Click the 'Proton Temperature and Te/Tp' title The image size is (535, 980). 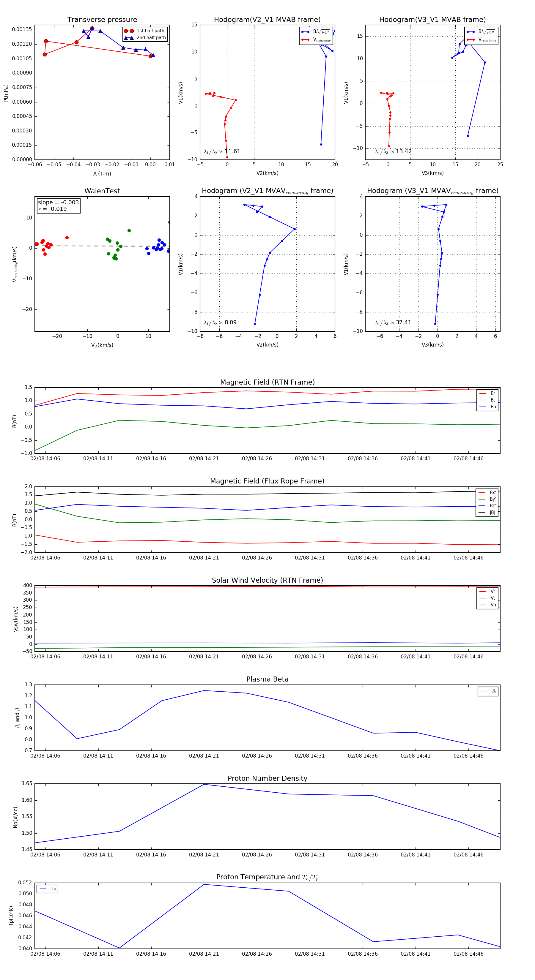click(267, 877)
